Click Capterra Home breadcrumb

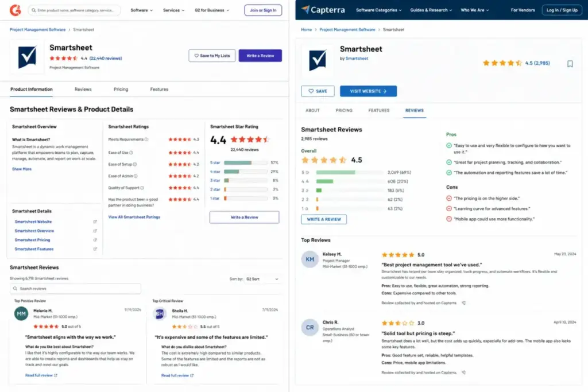point(307,30)
